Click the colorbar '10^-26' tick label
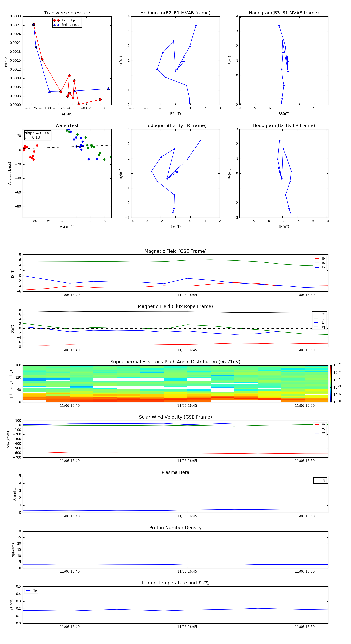 coord(337,365)
